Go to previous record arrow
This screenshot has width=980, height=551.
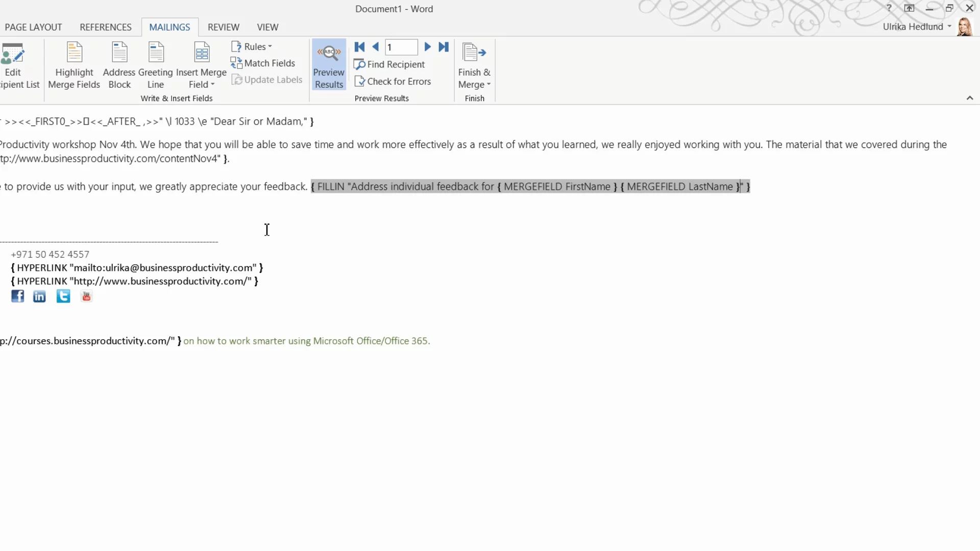[x=376, y=47]
